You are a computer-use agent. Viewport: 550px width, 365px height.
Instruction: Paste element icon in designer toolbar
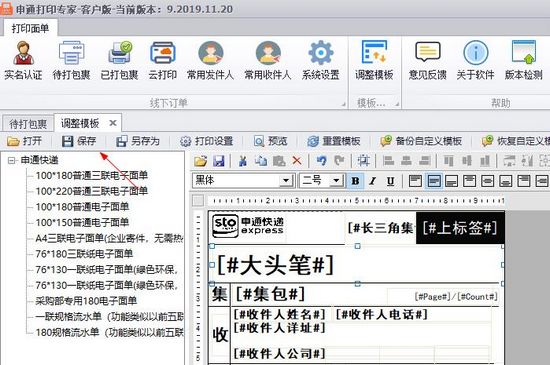point(279,161)
